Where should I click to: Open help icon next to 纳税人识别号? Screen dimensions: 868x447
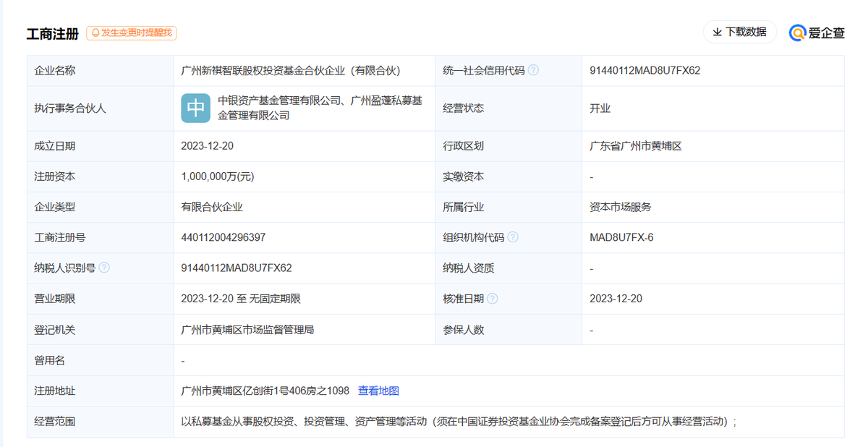104,268
